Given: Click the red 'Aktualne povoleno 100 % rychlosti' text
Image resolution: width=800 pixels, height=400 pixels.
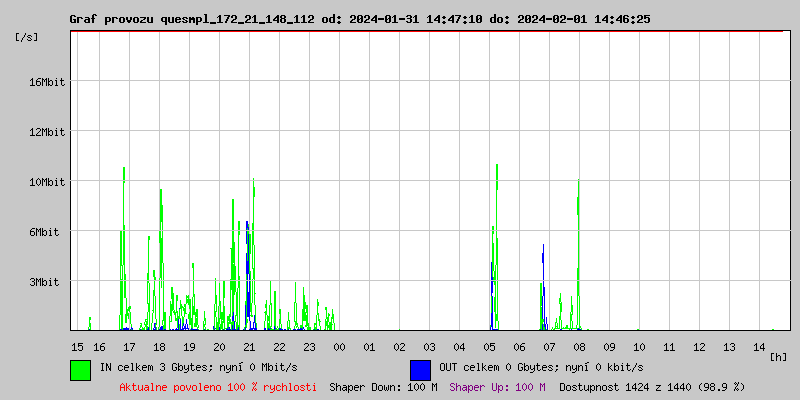Looking at the screenshot, I should [x=218, y=386].
